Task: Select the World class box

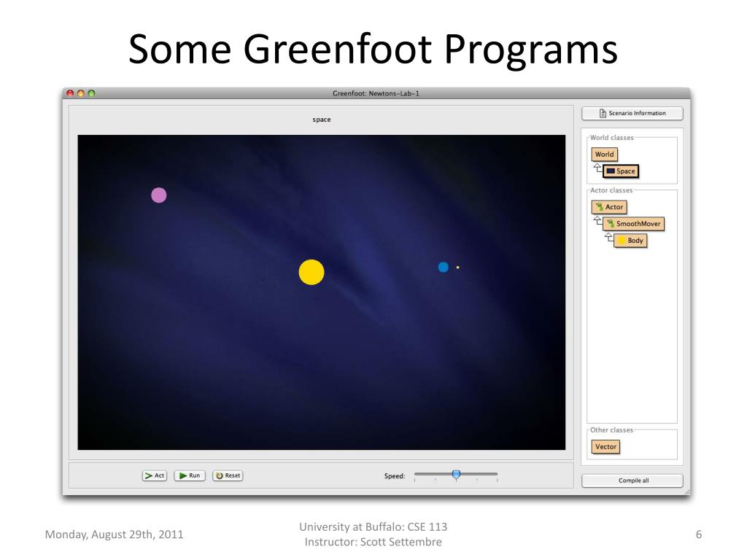Action: 604,155
